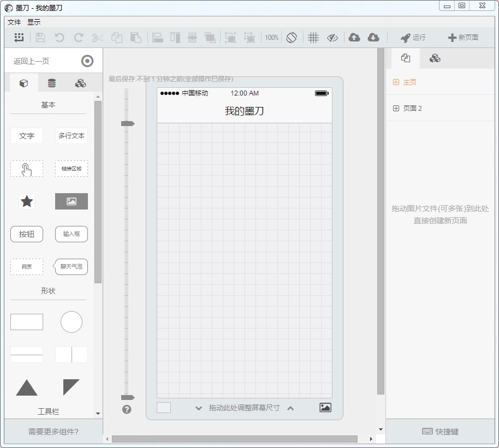Viewport: 499px width, 448px height.
Task: Click the back-to-apps grid icon in the toolbar
Action: tap(19, 38)
